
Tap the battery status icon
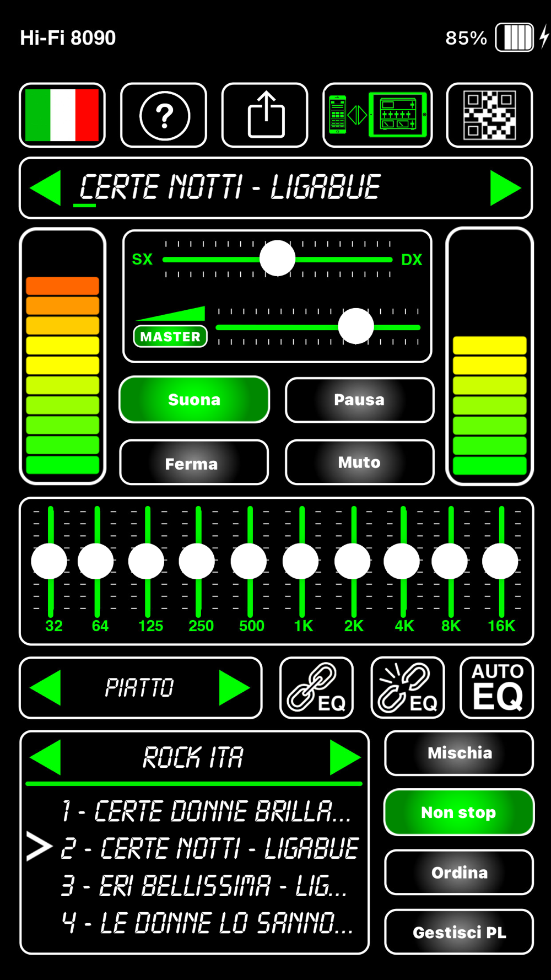(514, 37)
